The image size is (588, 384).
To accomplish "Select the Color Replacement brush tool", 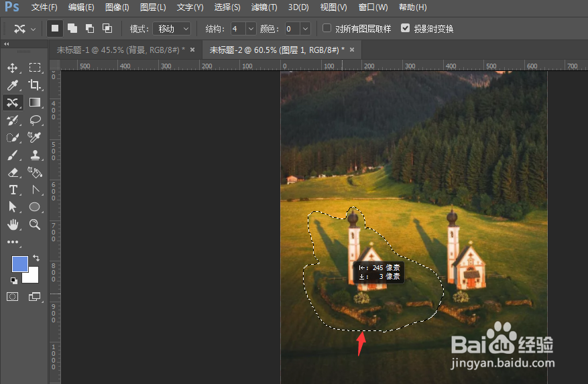I will (35, 137).
